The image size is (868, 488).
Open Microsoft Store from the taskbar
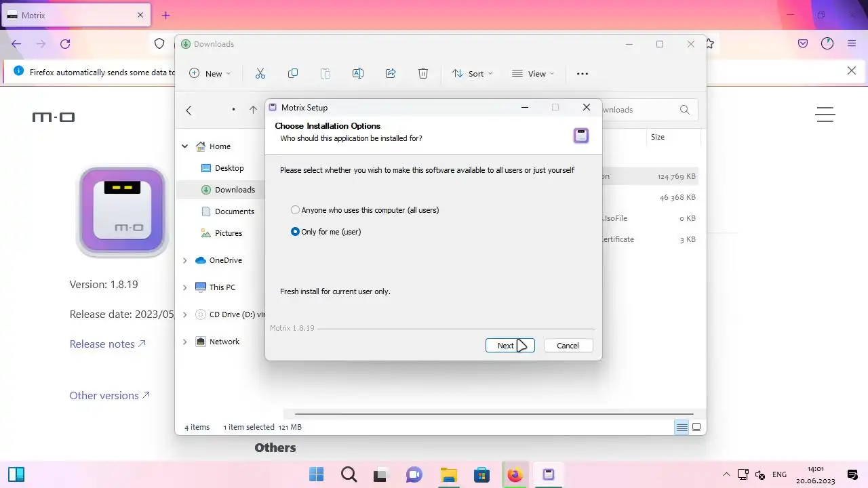(481, 474)
